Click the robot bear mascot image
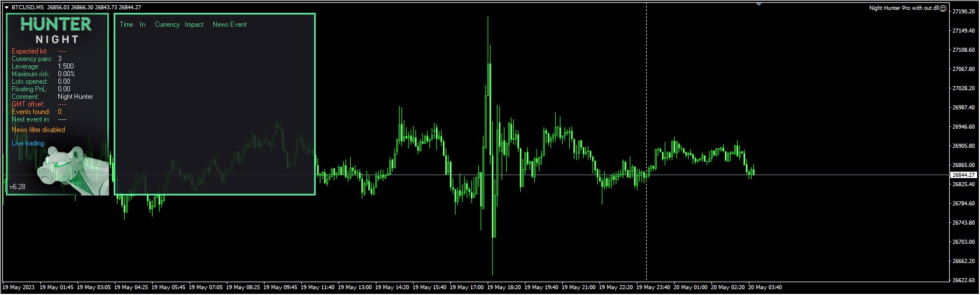 [74, 170]
